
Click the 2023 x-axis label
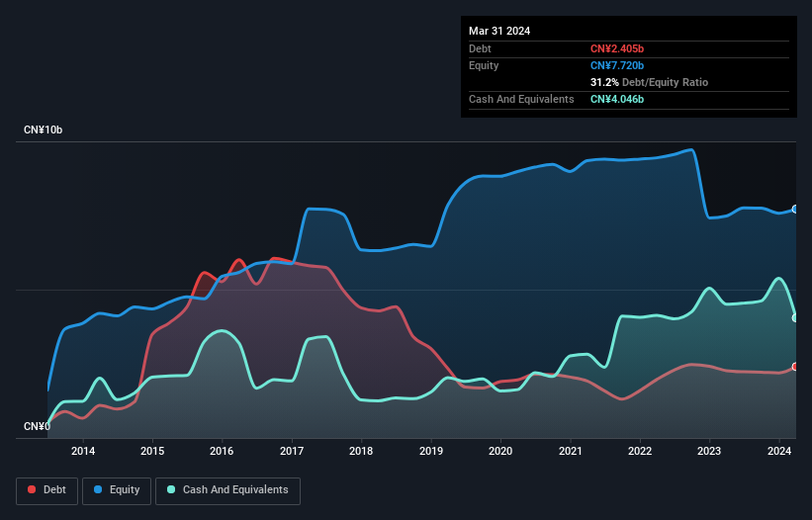tap(709, 451)
